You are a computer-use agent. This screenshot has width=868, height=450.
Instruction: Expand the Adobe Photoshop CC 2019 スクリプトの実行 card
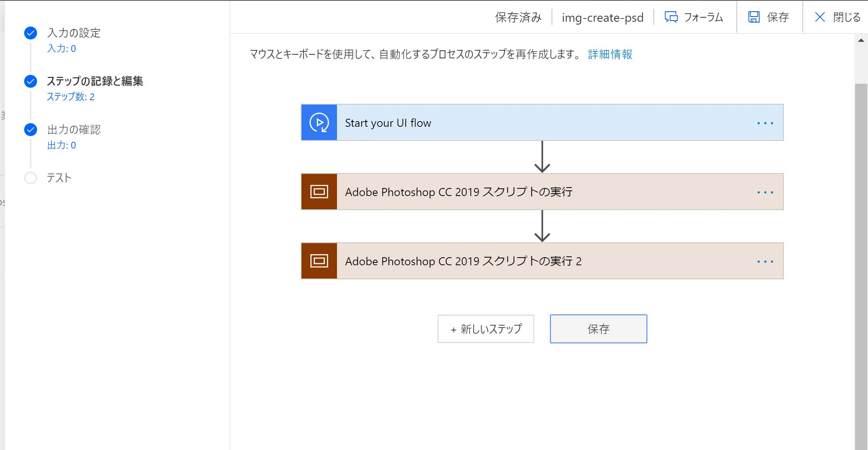coord(542,192)
